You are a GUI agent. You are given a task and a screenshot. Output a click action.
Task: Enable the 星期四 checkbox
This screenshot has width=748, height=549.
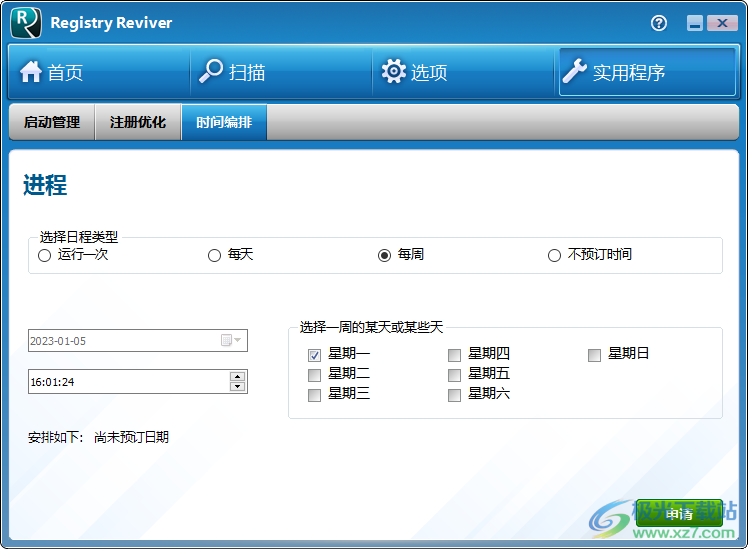point(454,355)
